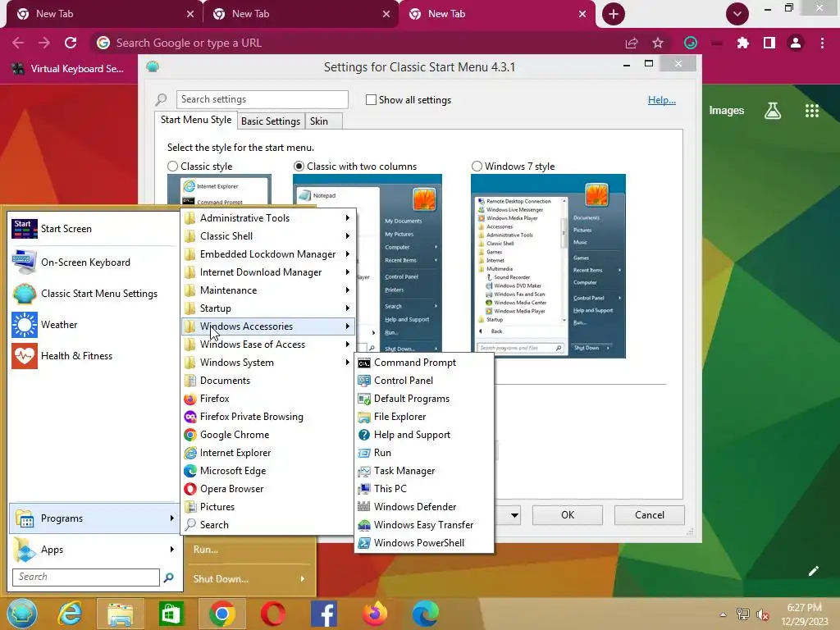The image size is (840, 630).
Task: Launch Internet Explorer from the Programs menu
Action: pos(268,453)
